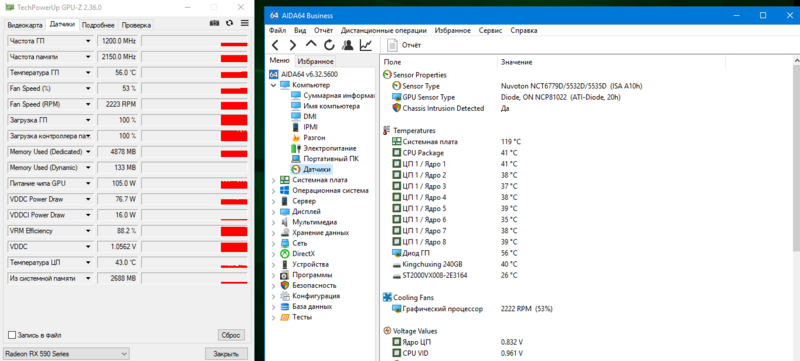Click the GPU-Z screenshot camera icon
The image size is (800, 361).
215,23
